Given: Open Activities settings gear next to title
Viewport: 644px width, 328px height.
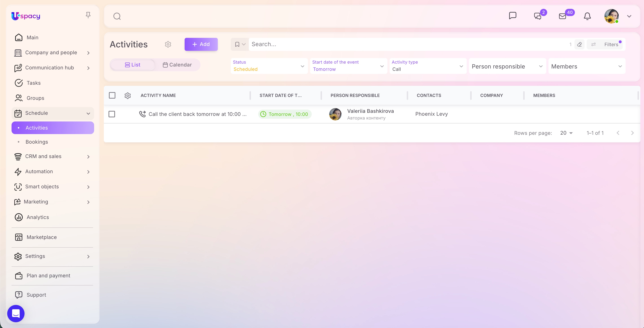Looking at the screenshot, I should [168, 44].
